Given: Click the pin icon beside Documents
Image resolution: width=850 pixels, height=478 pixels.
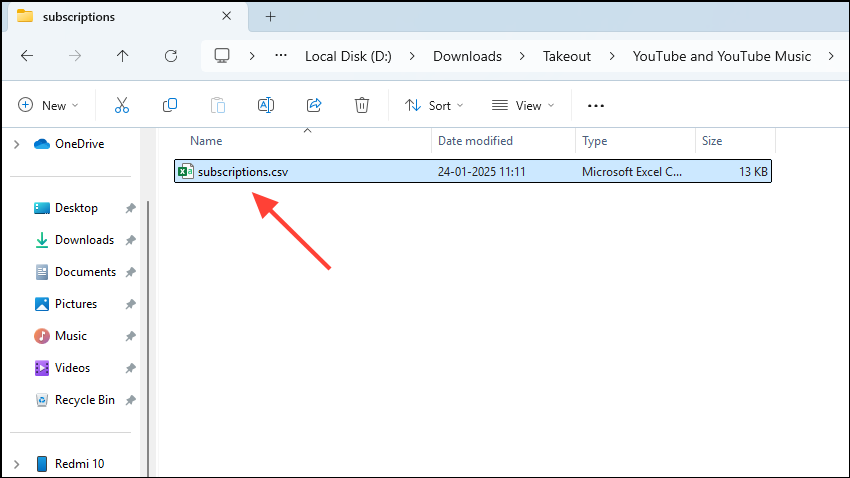Looking at the screenshot, I should tap(131, 272).
